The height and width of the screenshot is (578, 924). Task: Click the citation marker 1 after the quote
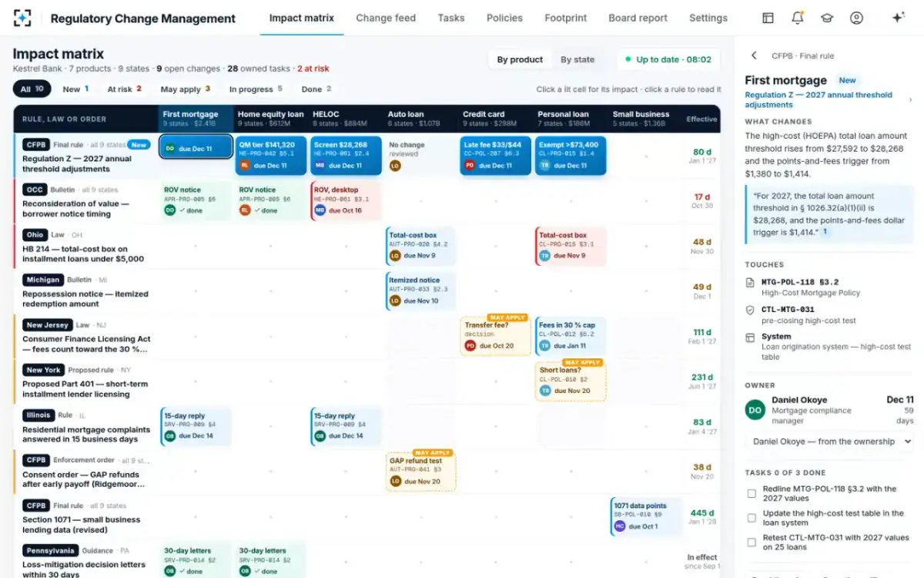pos(825,232)
